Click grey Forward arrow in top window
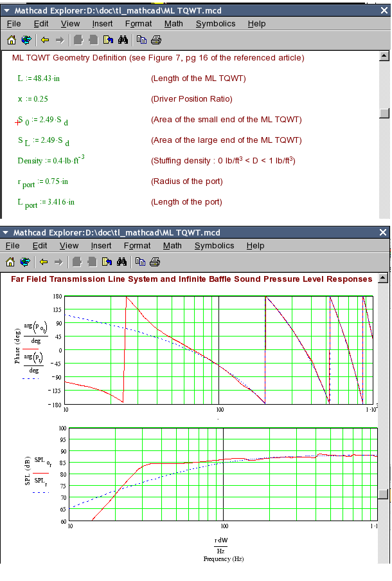 click(x=60, y=40)
